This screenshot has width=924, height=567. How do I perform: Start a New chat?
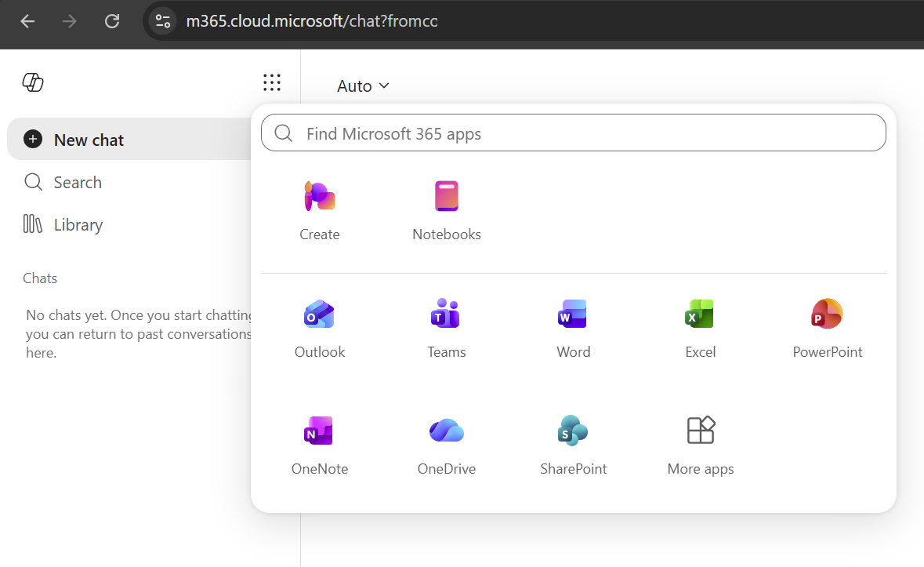(129, 139)
